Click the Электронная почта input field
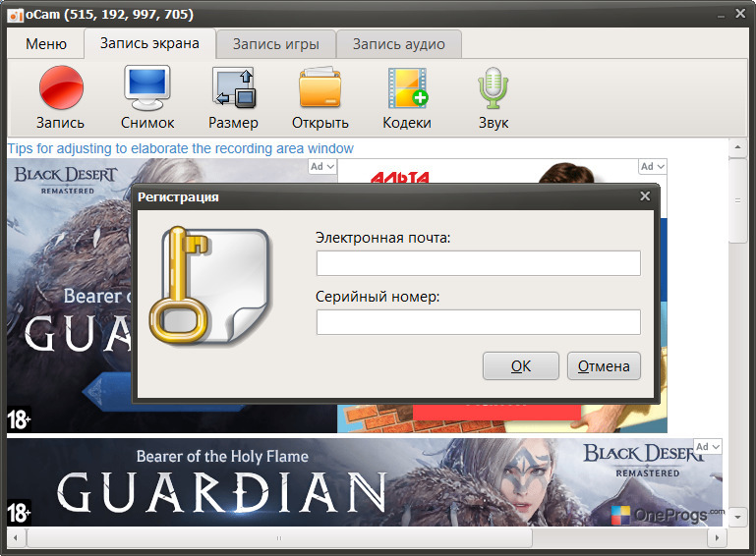 pos(479,263)
